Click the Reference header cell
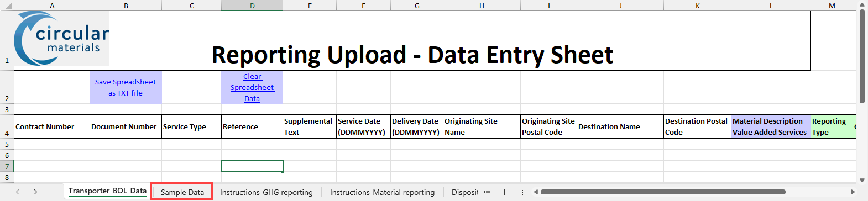The width and height of the screenshot is (868, 201). [x=252, y=126]
